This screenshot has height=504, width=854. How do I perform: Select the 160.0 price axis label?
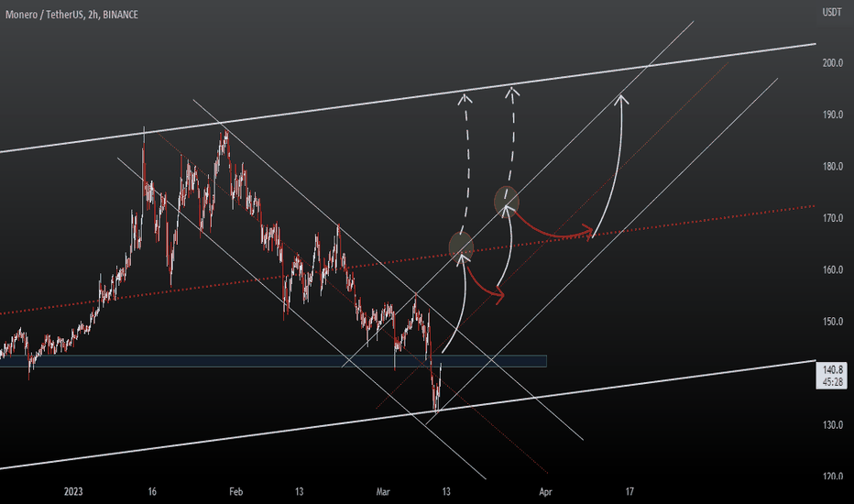coord(833,269)
